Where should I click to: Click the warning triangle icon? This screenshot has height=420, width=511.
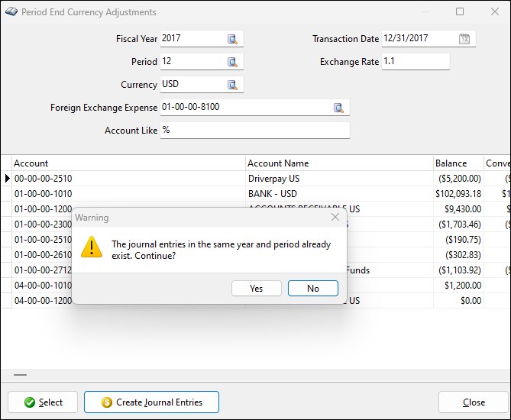pyautogui.click(x=92, y=247)
